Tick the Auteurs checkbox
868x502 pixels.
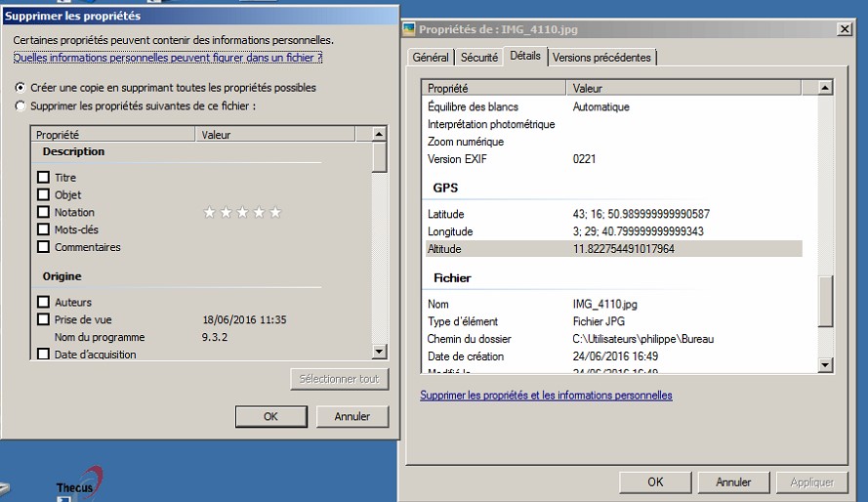43,302
